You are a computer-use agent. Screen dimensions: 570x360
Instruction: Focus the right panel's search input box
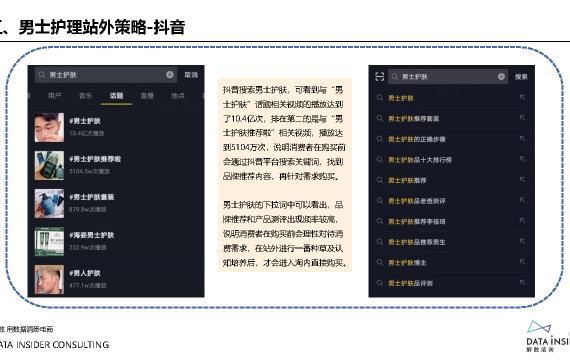click(x=448, y=76)
